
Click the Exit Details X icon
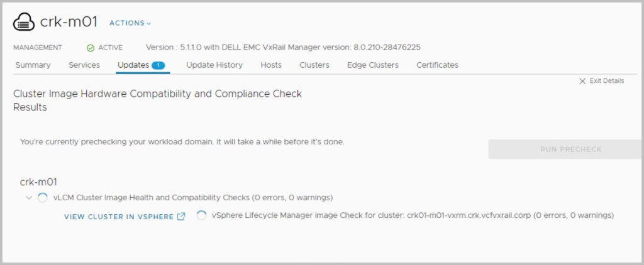pyautogui.click(x=582, y=81)
